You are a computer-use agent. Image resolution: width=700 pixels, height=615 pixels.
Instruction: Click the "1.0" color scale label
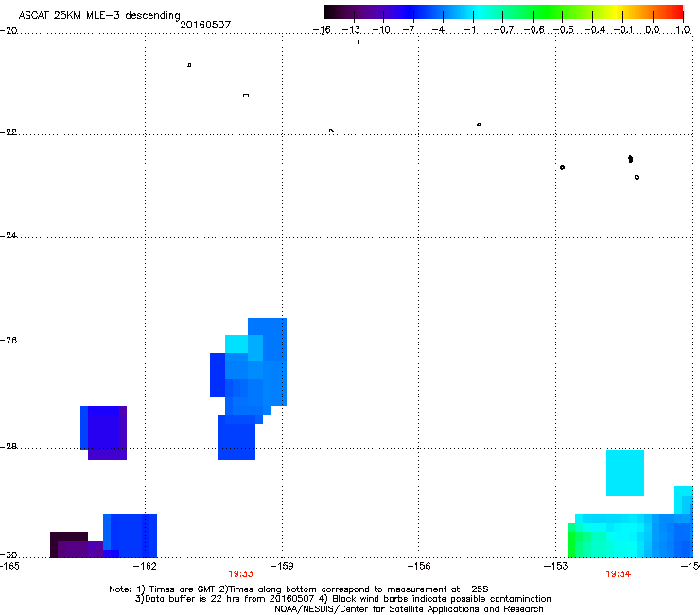[683, 30]
